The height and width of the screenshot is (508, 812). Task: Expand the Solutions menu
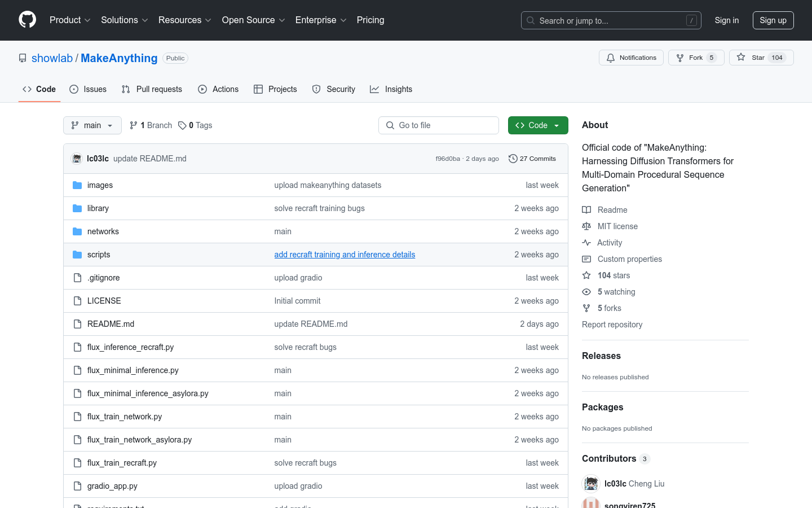click(125, 20)
